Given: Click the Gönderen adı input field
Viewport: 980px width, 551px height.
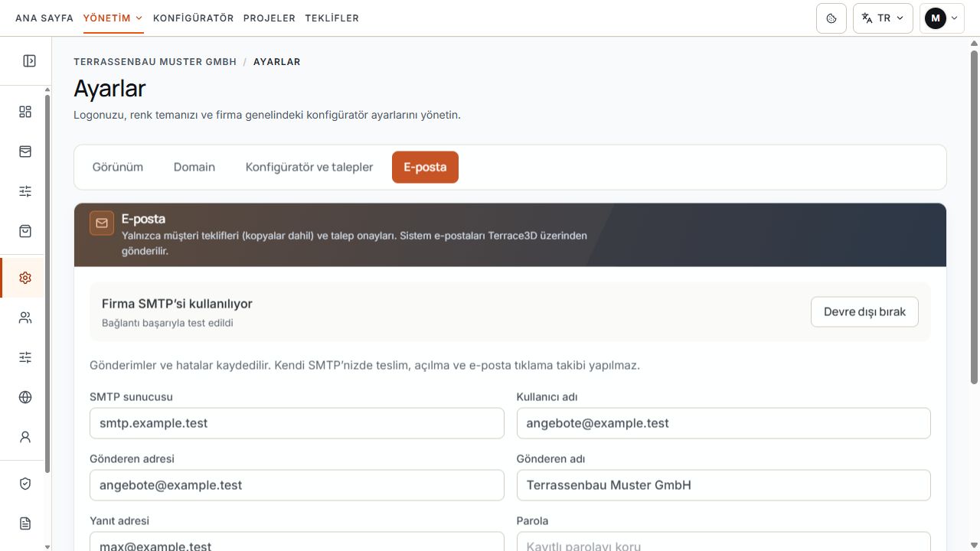Looking at the screenshot, I should pyautogui.click(x=724, y=485).
